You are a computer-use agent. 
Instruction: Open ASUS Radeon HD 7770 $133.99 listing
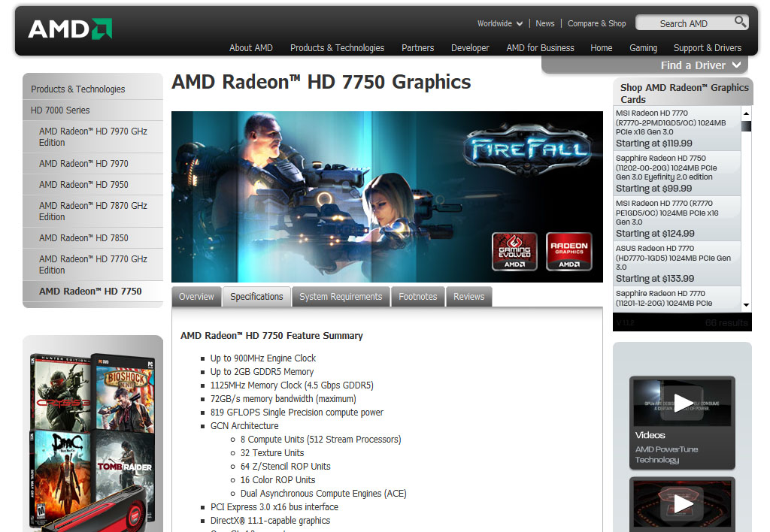click(677, 264)
